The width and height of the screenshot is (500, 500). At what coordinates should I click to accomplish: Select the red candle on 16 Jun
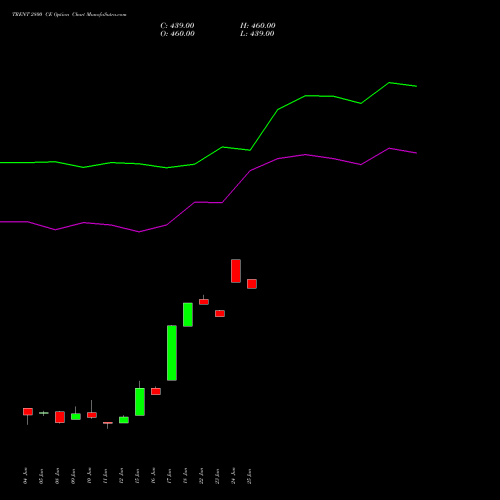point(156,391)
